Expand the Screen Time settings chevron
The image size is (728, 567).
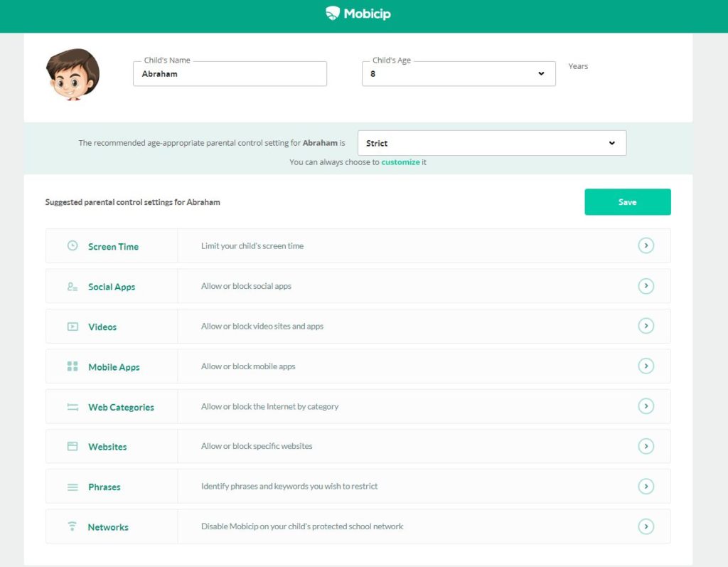[646, 245]
